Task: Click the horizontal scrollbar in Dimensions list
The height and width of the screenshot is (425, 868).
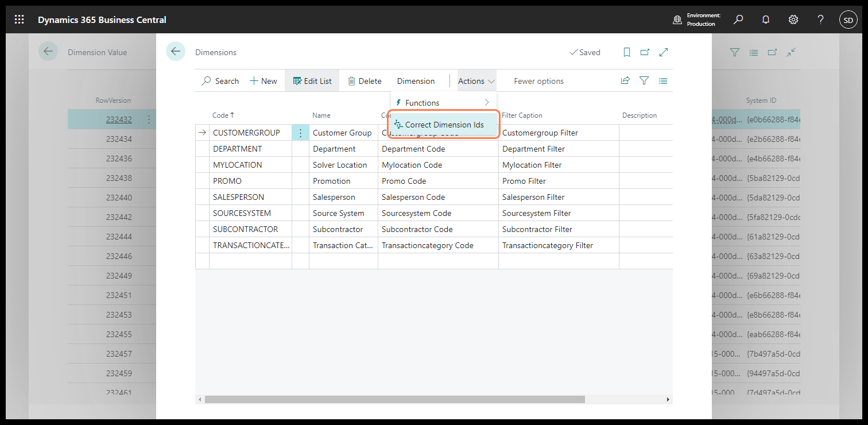Action: (394, 399)
